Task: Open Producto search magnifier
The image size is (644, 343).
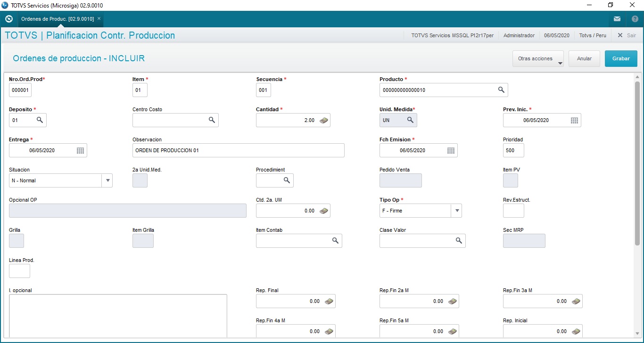Action: (502, 90)
